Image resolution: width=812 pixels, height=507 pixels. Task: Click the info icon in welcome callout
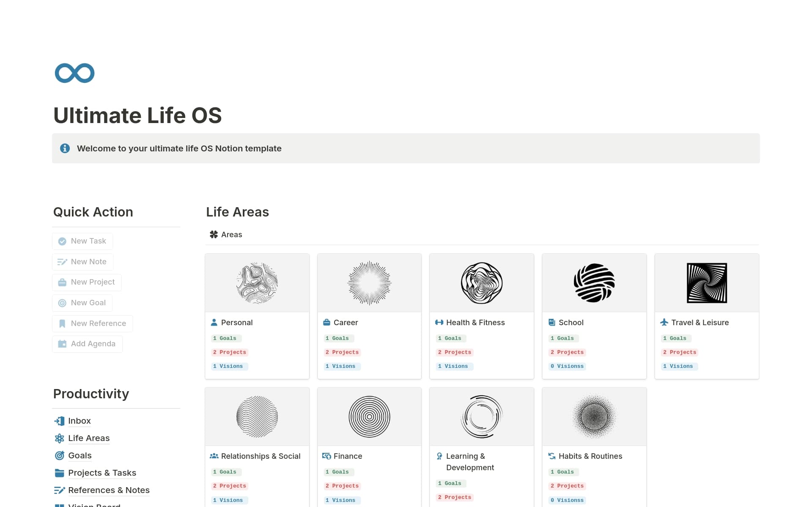(65, 148)
